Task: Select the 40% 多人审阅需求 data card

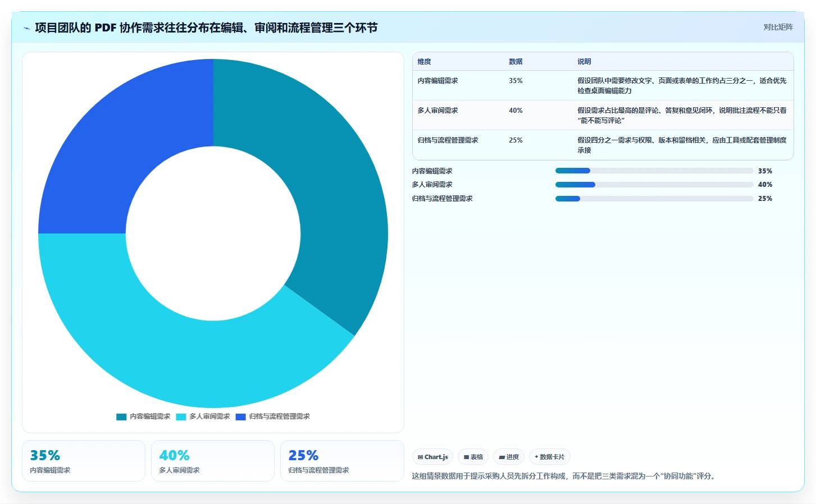Action: coord(213,461)
